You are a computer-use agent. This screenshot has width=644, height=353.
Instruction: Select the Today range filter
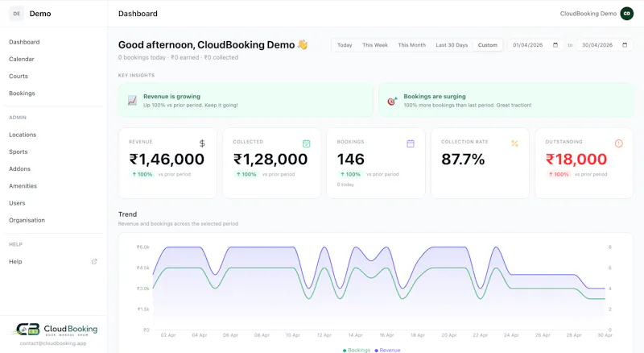tap(345, 45)
